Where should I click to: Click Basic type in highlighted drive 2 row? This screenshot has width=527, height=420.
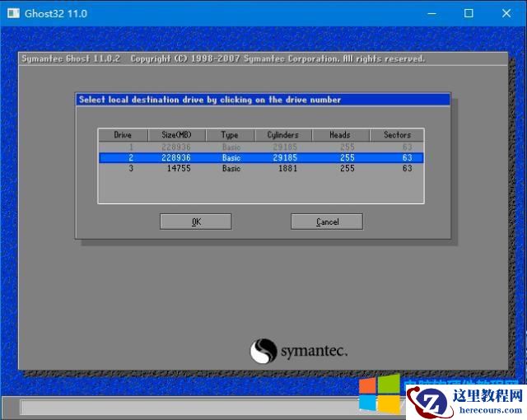point(231,157)
